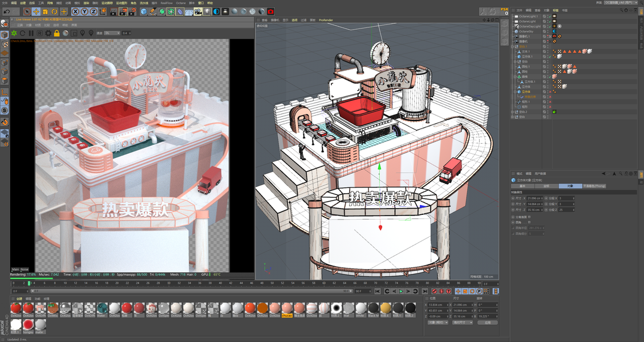This screenshot has height=342, width=644.
Task: Click timeline frame marker 20
Action: (117, 283)
